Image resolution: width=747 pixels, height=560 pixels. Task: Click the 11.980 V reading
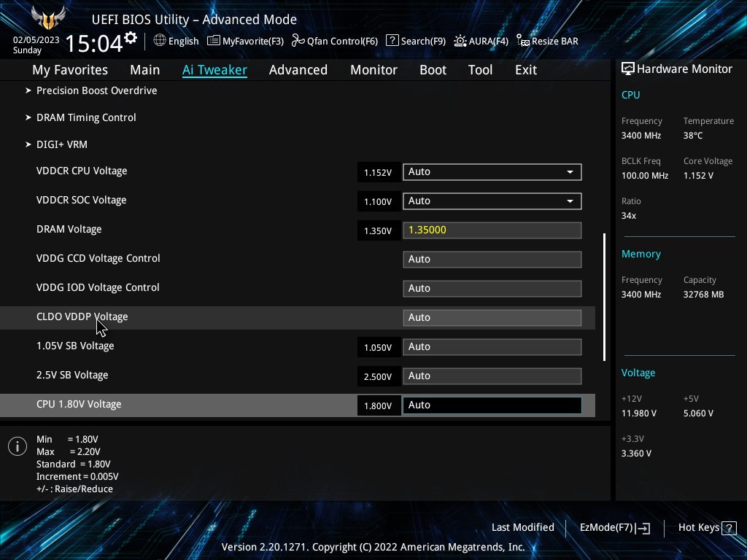[x=639, y=413]
